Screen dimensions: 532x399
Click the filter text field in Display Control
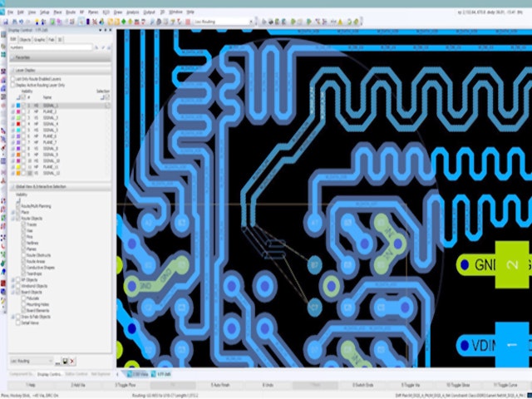51,48
